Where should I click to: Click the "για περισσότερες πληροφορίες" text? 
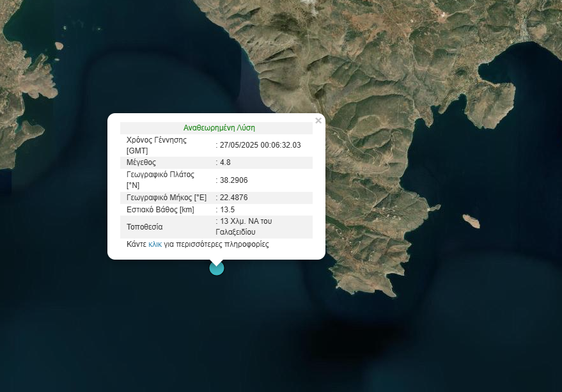click(216, 244)
